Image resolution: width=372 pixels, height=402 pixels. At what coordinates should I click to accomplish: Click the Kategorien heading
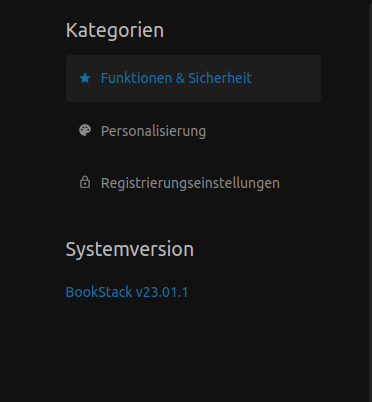115,30
